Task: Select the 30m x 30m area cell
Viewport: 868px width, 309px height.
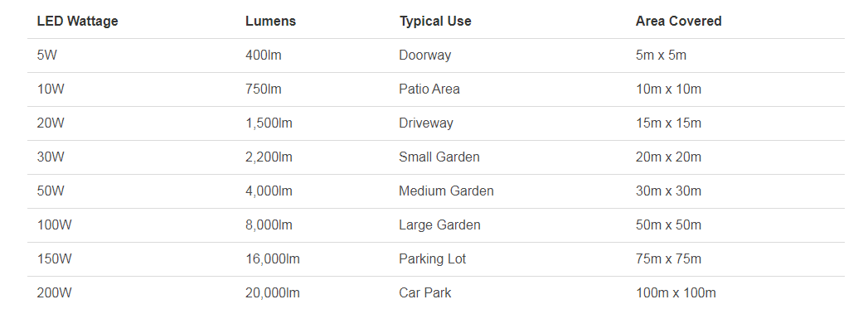Action: click(x=668, y=191)
